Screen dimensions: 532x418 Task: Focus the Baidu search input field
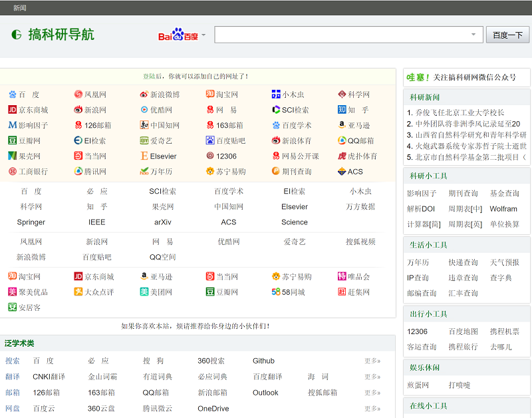(x=348, y=35)
